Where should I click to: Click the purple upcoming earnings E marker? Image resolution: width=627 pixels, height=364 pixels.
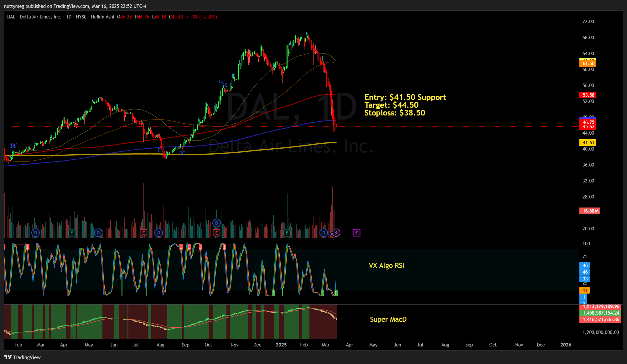click(356, 233)
